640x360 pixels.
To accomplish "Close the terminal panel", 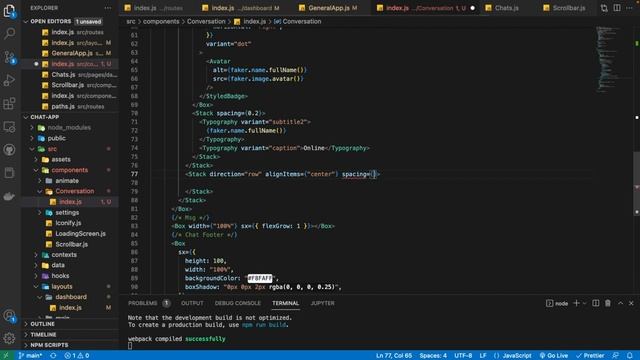I will click(x=631, y=303).
